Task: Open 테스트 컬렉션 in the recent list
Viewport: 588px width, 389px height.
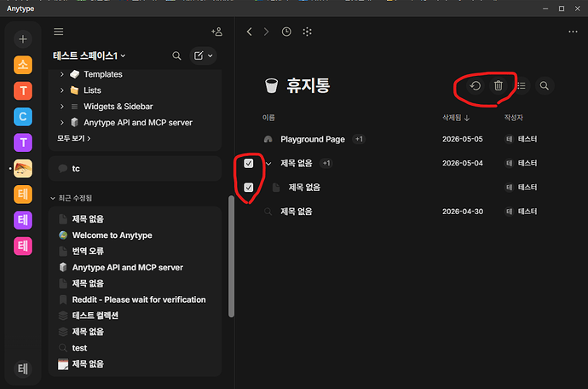Action: point(95,316)
